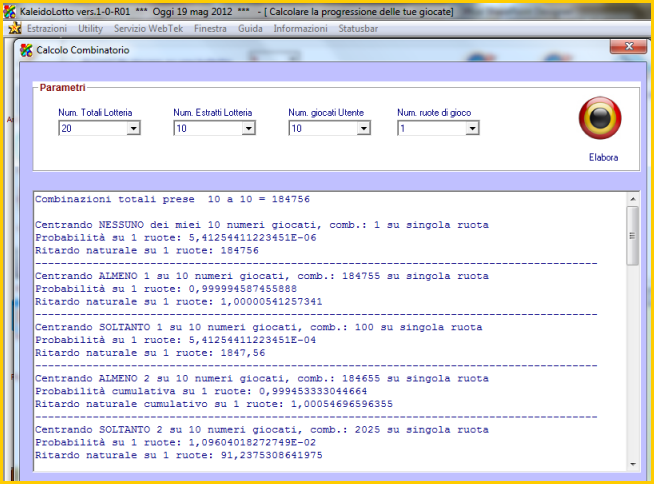This screenshot has height=484, width=654.
Task: Click the 'Num. ruote di gioco' label
Action: (x=434, y=113)
